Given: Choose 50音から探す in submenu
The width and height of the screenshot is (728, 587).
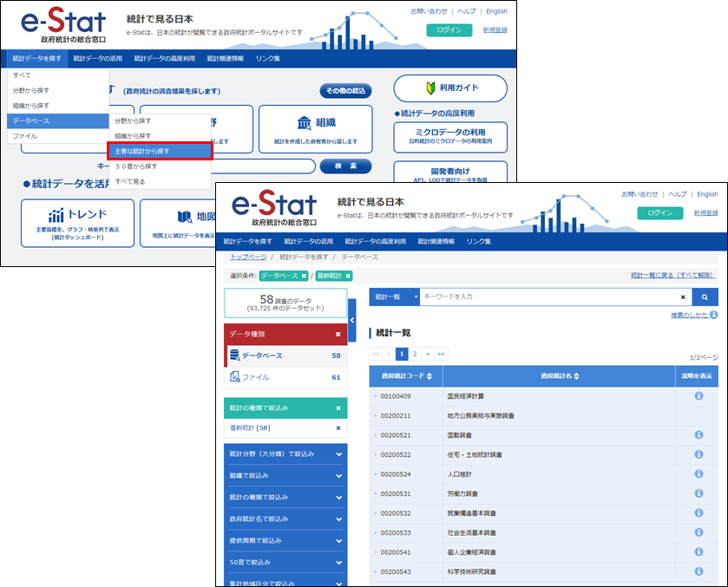Looking at the screenshot, I should tap(136, 166).
